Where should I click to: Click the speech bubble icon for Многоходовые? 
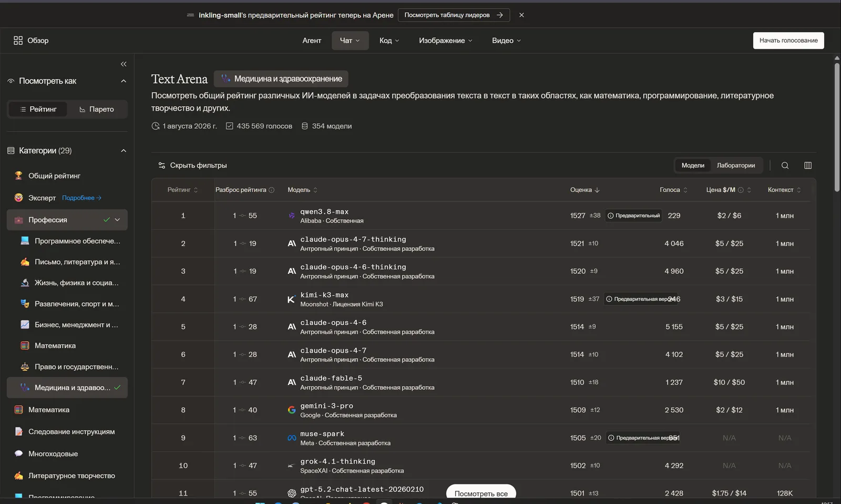pyautogui.click(x=18, y=454)
